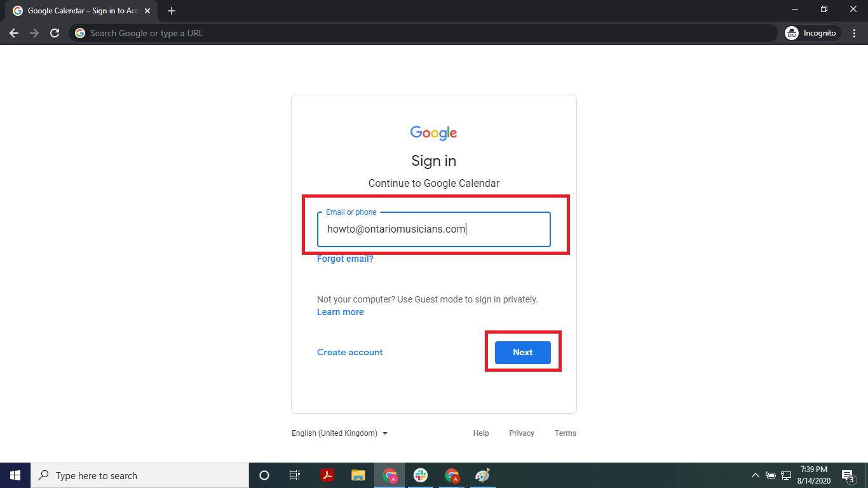Close the Google Calendar sign-in tab
This screenshot has width=868, height=488.
tap(147, 11)
